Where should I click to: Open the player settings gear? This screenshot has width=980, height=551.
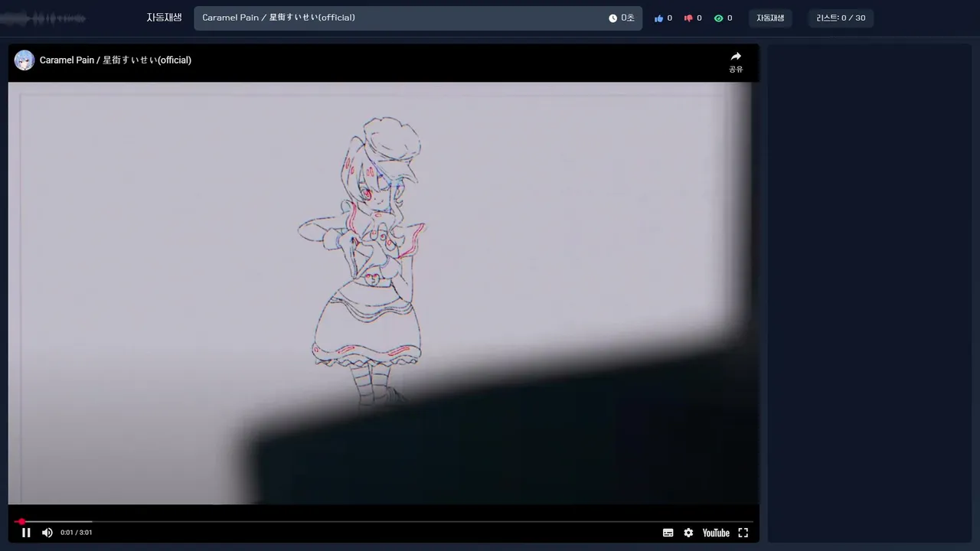688,533
